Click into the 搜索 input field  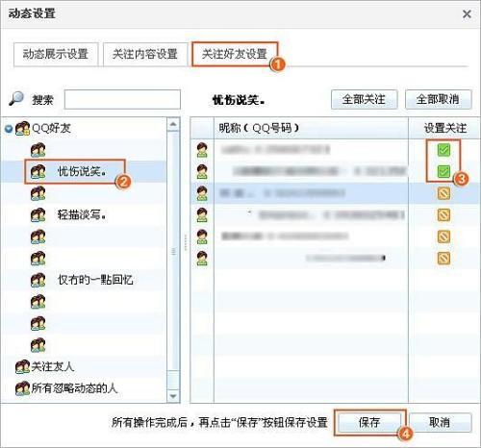pyautogui.click(x=122, y=99)
